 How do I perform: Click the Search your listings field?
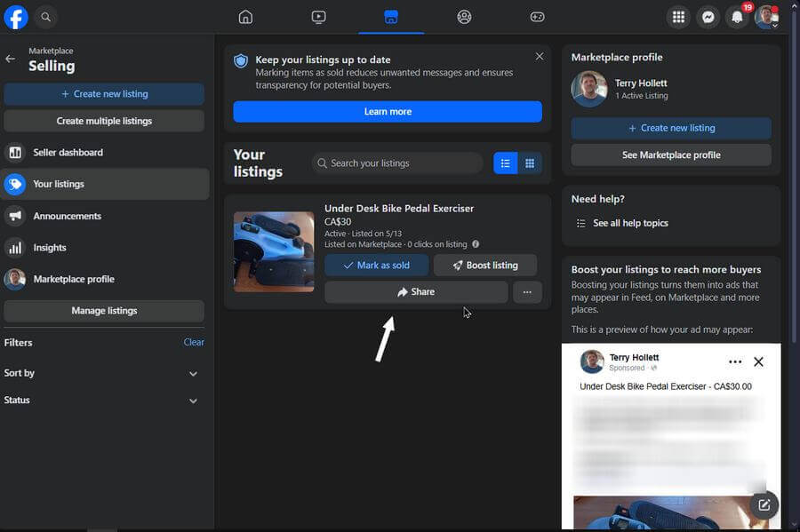pos(397,163)
